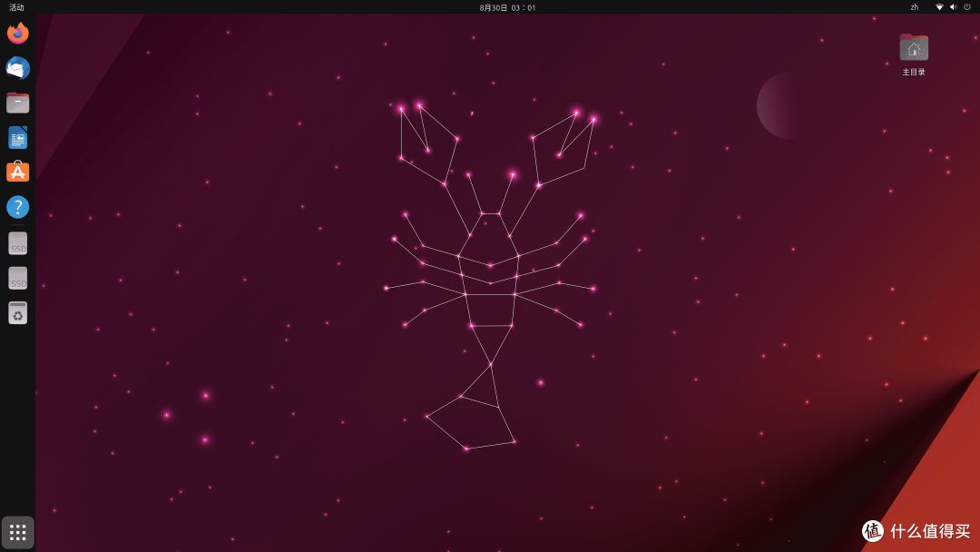Open the 主目录 home folder icon
This screenshot has height=552, width=980.
(914, 48)
